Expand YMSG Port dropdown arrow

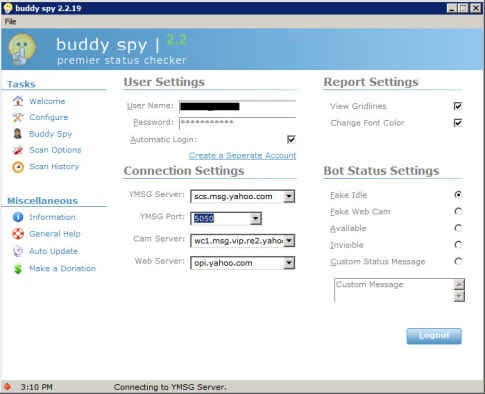click(x=255, y=219)
